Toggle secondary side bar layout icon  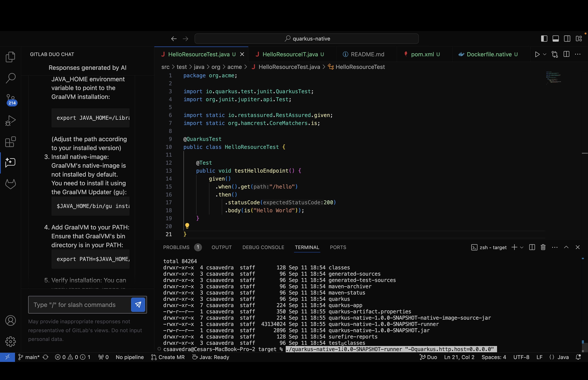tap(567, 39)
